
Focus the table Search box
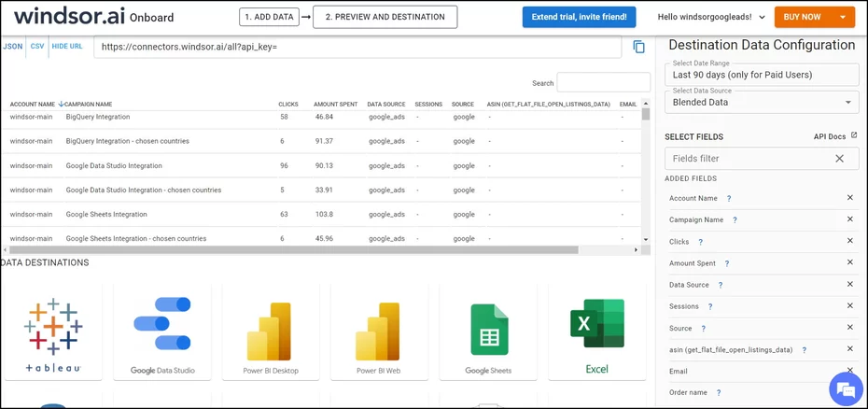click(603, 82)
